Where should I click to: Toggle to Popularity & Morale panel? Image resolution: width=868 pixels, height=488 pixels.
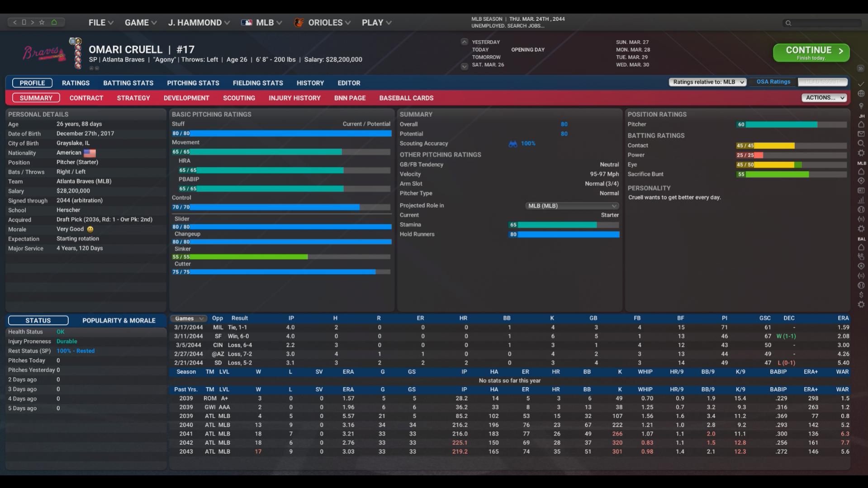(119, 320)
